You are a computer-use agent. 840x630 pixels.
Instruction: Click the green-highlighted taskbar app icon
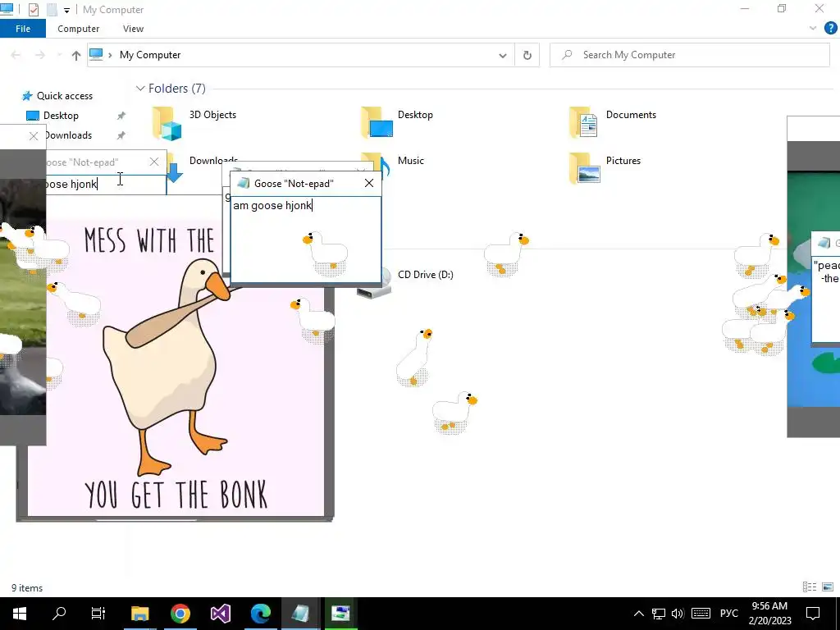[340, 614]
